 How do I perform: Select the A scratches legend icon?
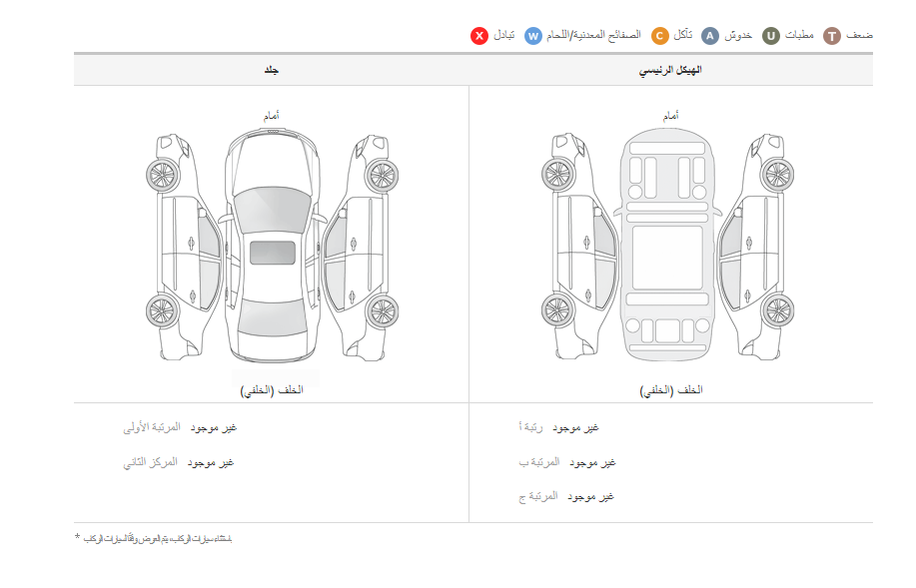click(710, 36)
